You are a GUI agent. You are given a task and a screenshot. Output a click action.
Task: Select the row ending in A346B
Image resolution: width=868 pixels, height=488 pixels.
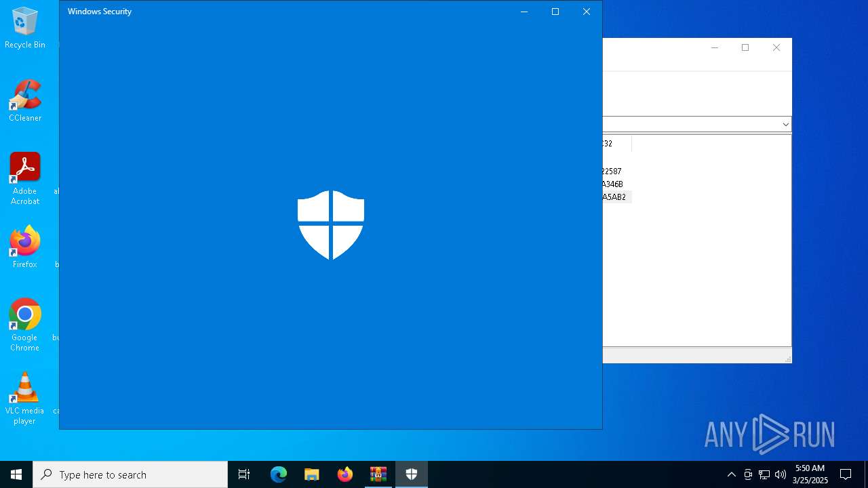click(x=616, y=184)
